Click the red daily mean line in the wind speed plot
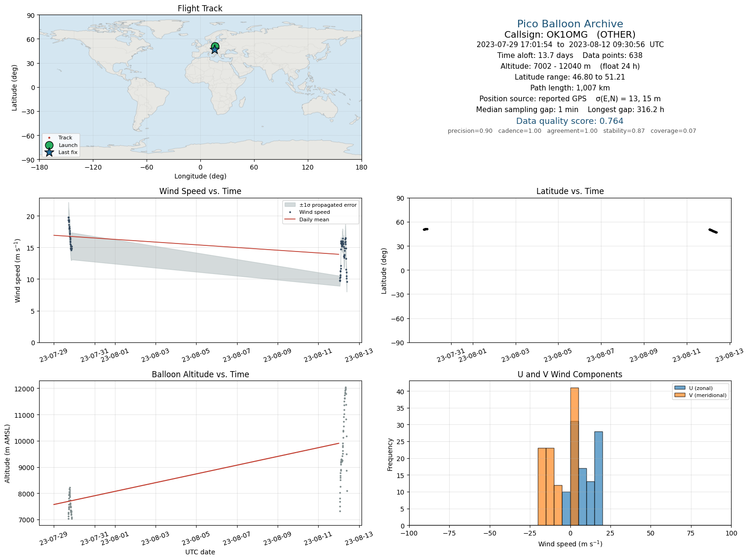 point(197,245)
